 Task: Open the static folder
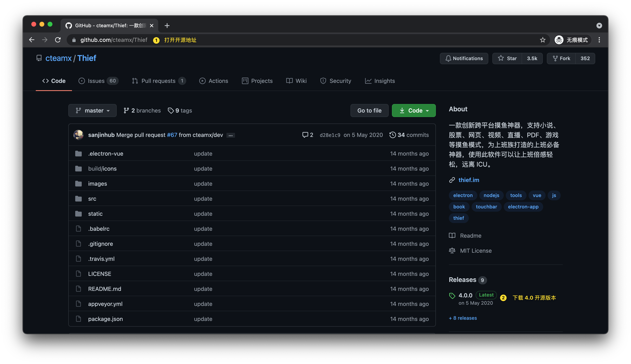tap(95, 213)
